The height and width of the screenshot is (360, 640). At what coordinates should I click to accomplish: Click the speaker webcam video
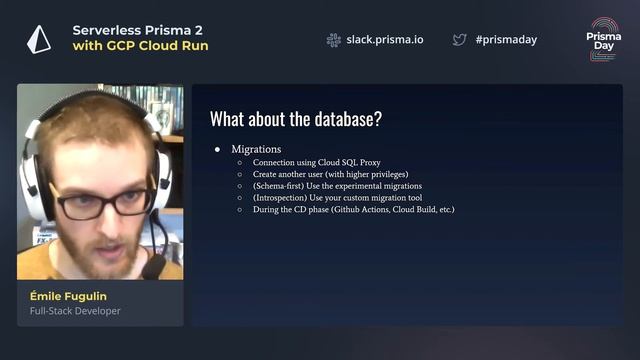click(100, 182)
